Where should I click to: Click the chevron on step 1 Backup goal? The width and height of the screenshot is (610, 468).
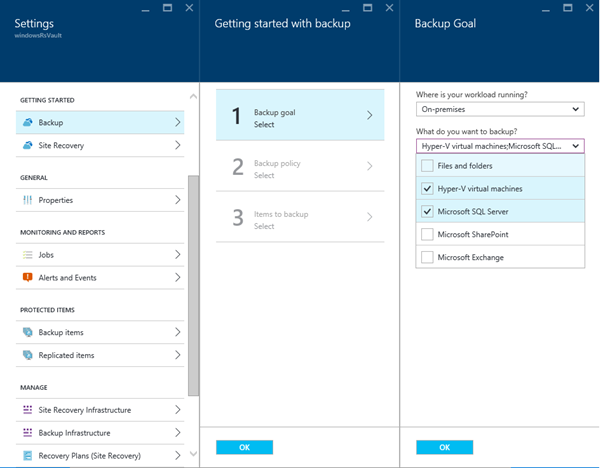click(x=370, y=115)
